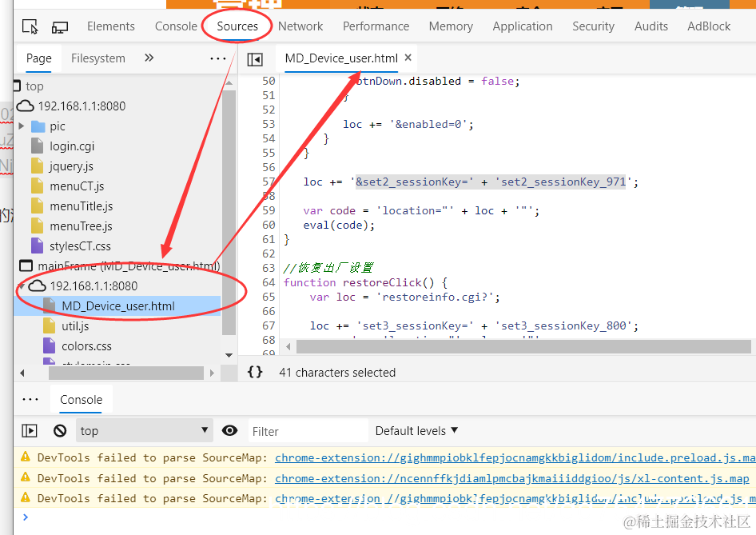The width and height of the screenshot is (756, 535).
Task: Open the navigator three-dot menu
Action: coord(218,59)
